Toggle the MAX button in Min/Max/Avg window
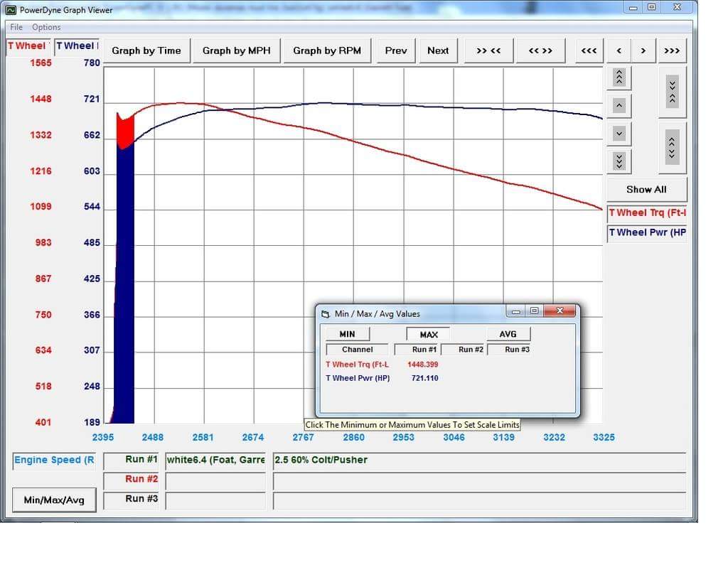This screenshot has width=728, height=587. click(429, 334)
